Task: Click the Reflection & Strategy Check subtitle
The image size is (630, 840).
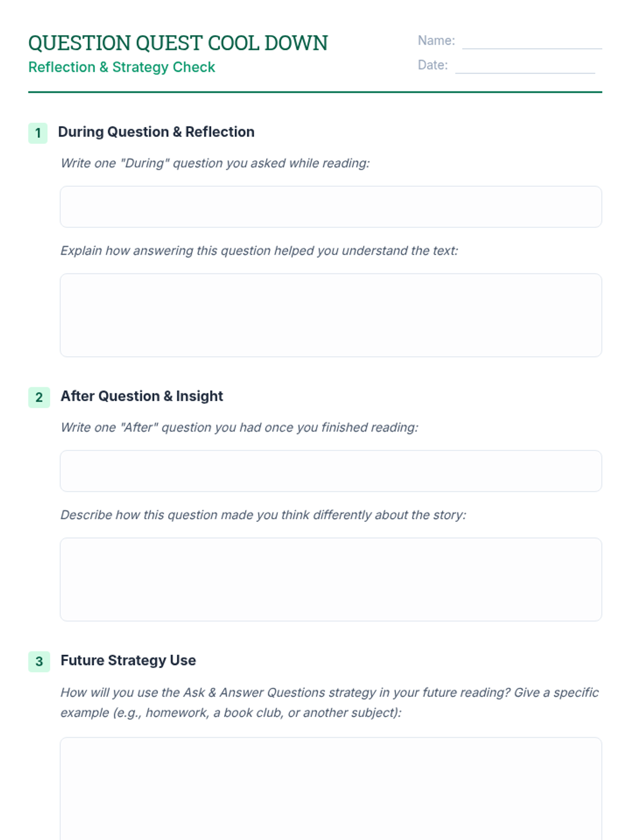Action: [122, 67]
